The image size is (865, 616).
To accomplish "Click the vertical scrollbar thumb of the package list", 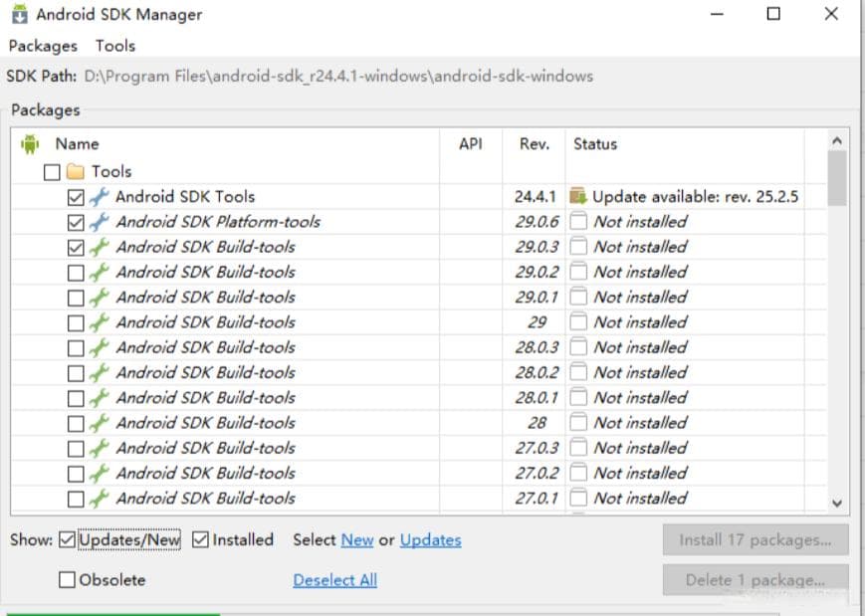I will coord(837,178).
